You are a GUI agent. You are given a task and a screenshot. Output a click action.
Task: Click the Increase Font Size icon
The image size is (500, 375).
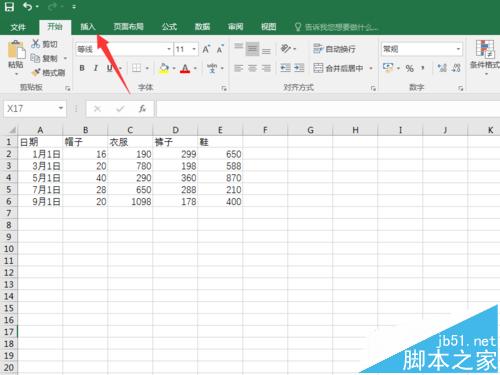pos(206,49)
